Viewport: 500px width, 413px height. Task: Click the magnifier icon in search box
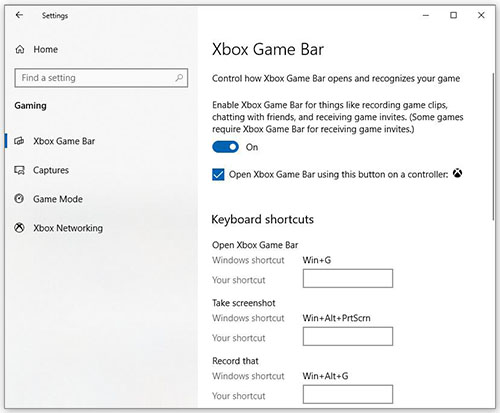click(x=179, y=78)
